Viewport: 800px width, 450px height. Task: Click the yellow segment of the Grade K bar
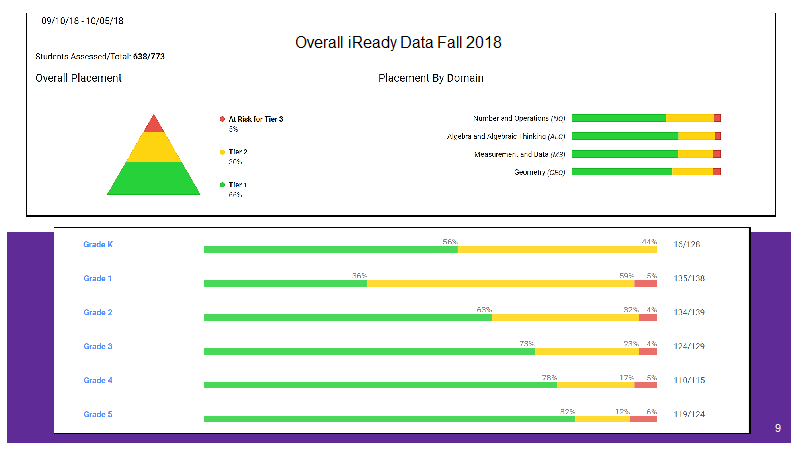[557, 249]
